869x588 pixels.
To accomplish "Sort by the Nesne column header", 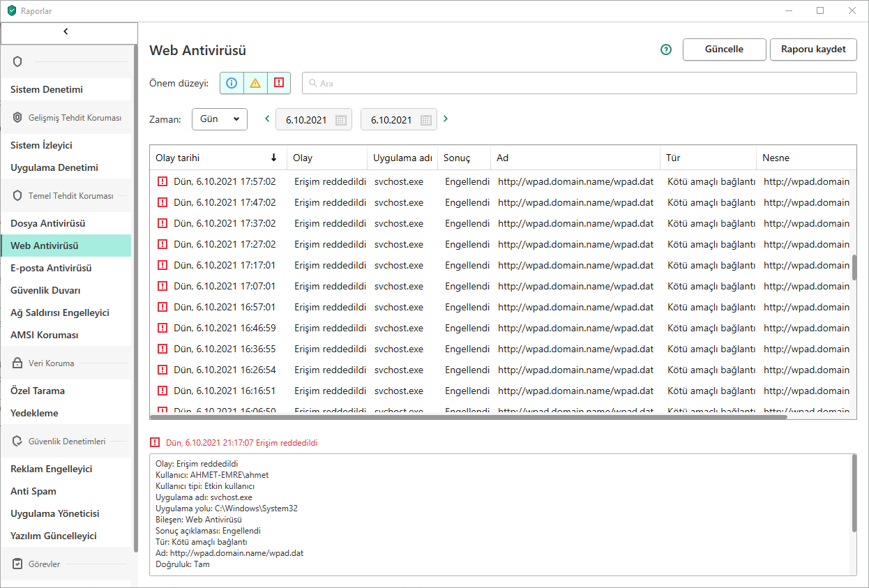I will pos(806,158).
